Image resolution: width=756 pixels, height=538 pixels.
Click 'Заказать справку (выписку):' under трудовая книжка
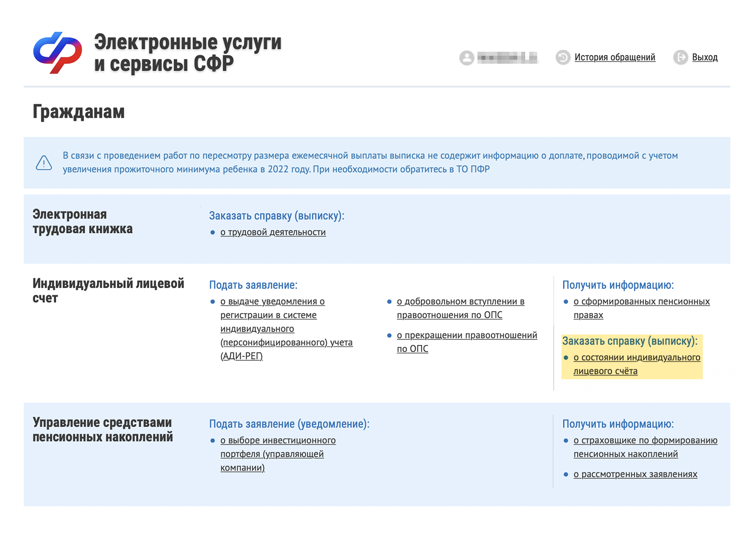[x=277, y=216]
